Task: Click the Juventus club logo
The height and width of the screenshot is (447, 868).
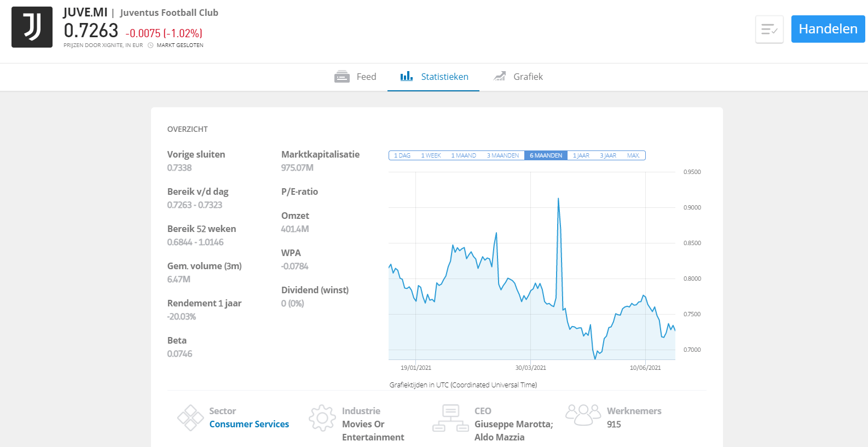Action: (32, 27)
